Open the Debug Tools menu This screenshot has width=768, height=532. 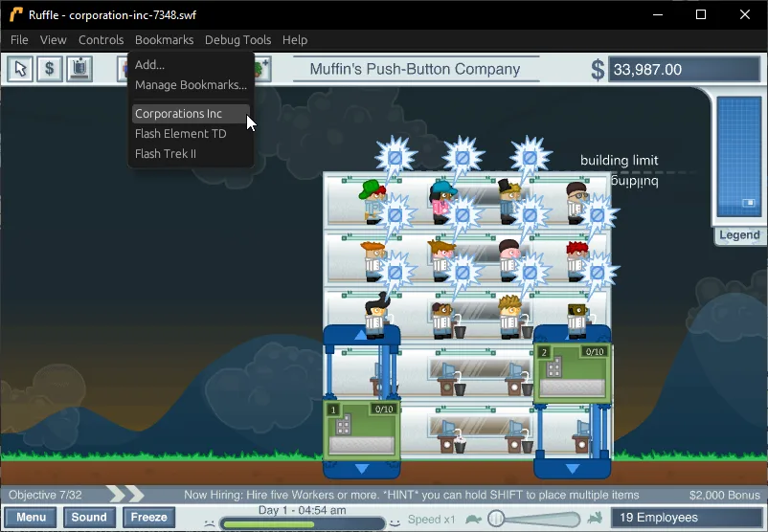(x=238, y=39)
